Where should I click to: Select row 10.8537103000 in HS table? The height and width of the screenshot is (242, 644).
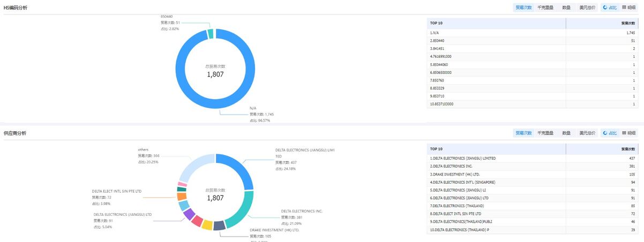pyautogui.click(x=532, y=104)
